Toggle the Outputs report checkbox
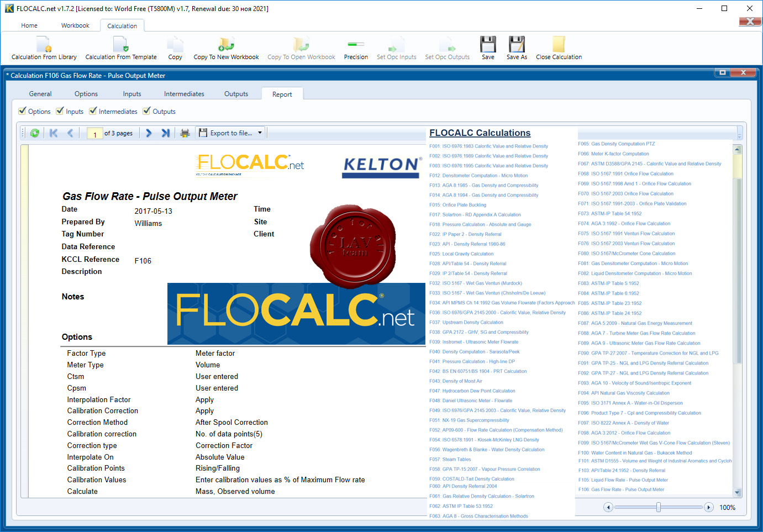 (146, 111)
